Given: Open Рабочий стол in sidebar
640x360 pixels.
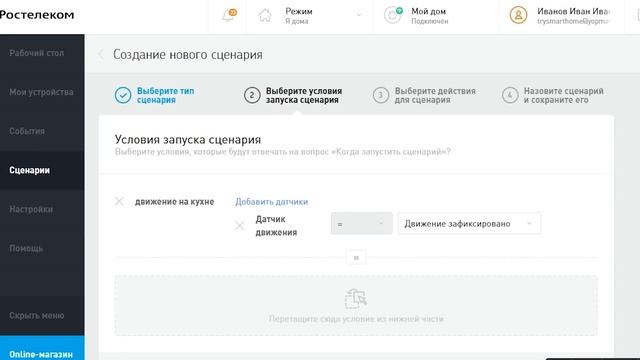Looking at the screenshot, I should 37,53.
